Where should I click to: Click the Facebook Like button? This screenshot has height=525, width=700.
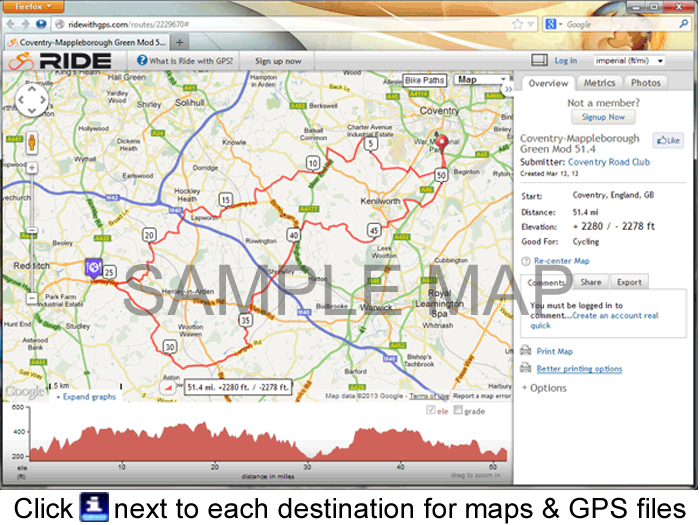(667, 141)
